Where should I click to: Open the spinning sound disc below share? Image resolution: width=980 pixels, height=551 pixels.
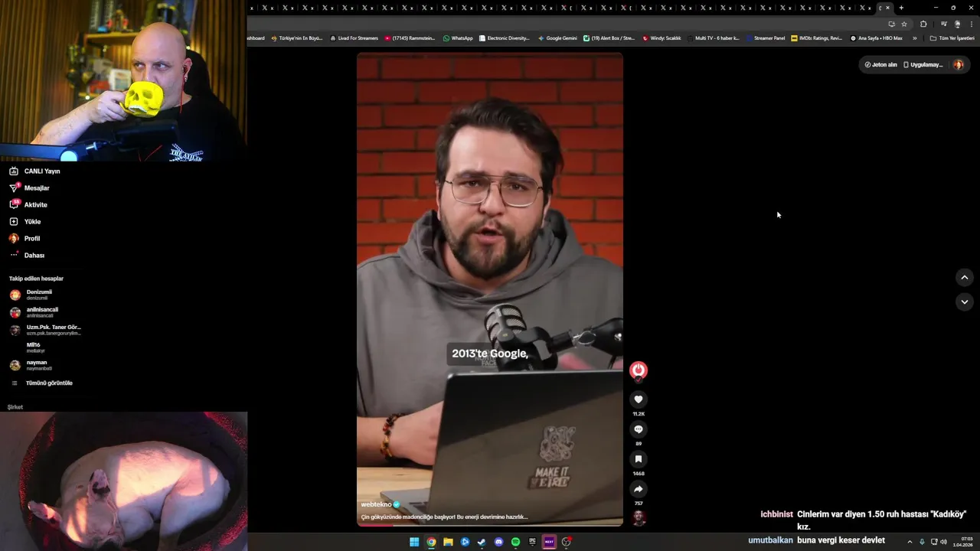[639, 518]
